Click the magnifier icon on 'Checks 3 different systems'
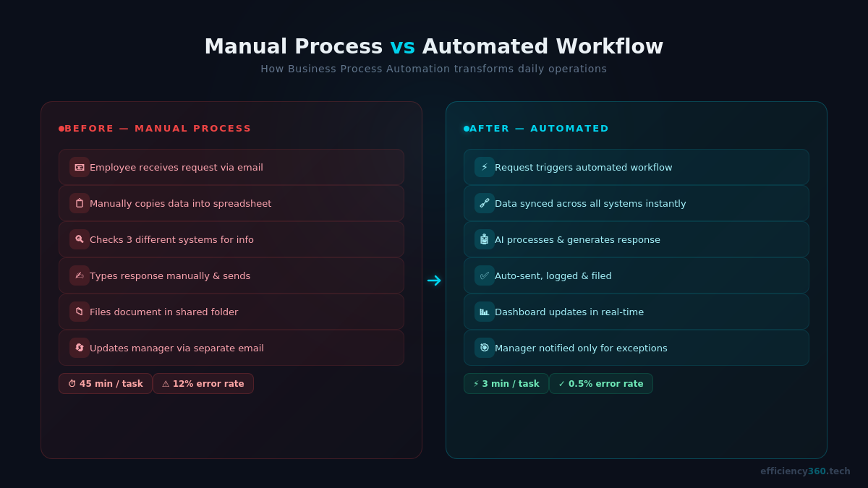This screenshot has height=488, width=868. [79, 239]
